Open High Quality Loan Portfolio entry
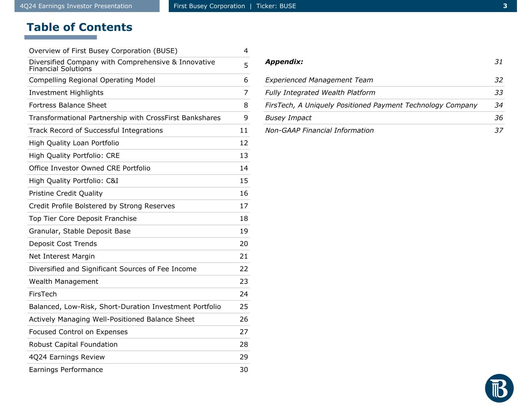The image size is (532, 411). click(138, 143)
